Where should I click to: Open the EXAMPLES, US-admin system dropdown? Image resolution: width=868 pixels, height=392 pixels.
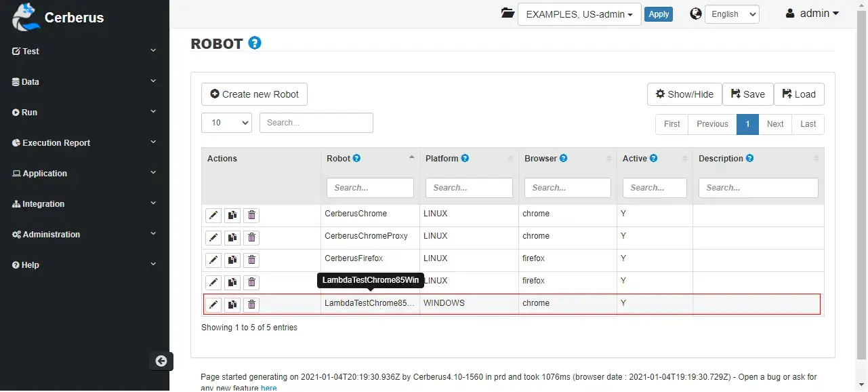pos(579,14)
